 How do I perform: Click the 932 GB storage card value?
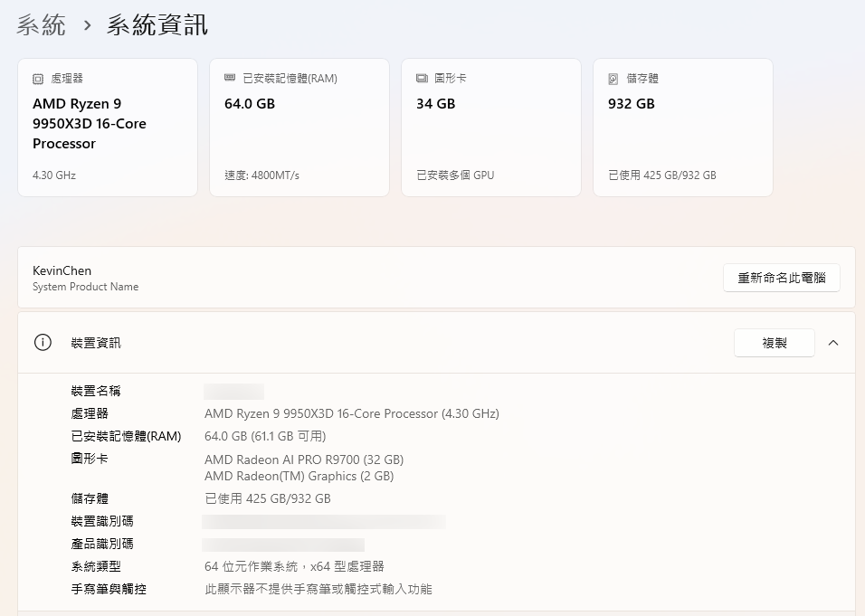(631, 104)
